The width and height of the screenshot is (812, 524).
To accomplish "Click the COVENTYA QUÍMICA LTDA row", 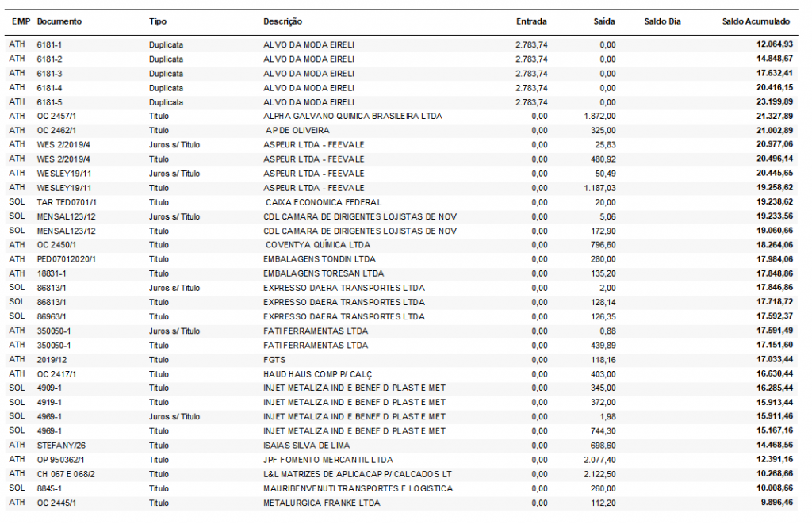I will click(317, 245).
